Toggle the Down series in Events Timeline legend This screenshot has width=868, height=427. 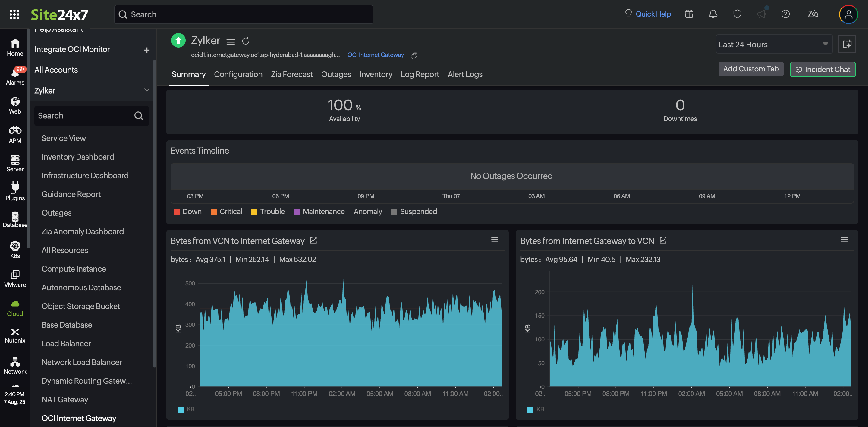point(187,211)
